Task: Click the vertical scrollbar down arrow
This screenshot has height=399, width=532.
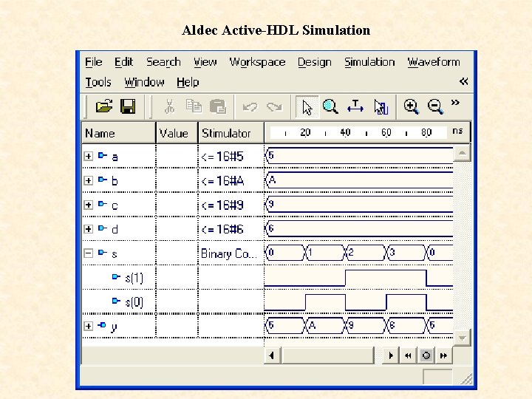Action: pyautogui.click(x=462, y=338)
